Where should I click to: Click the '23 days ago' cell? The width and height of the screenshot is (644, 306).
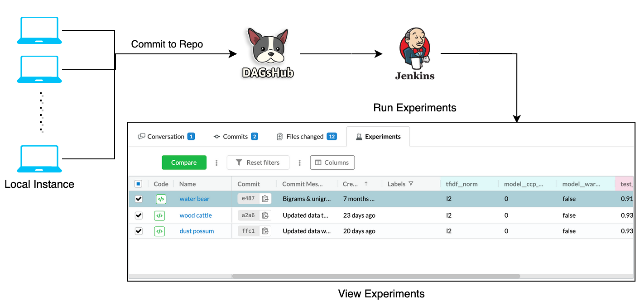point(359,215)
